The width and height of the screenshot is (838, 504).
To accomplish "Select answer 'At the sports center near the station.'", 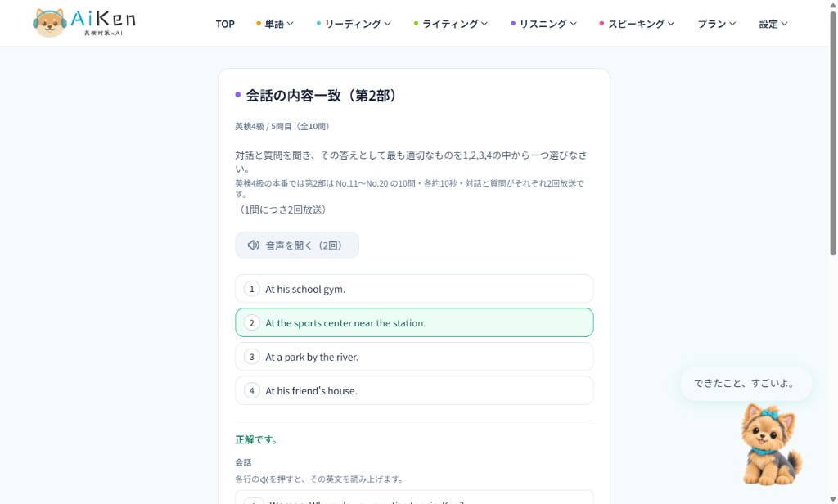I will pyautogui.click(x=414, y=323).
